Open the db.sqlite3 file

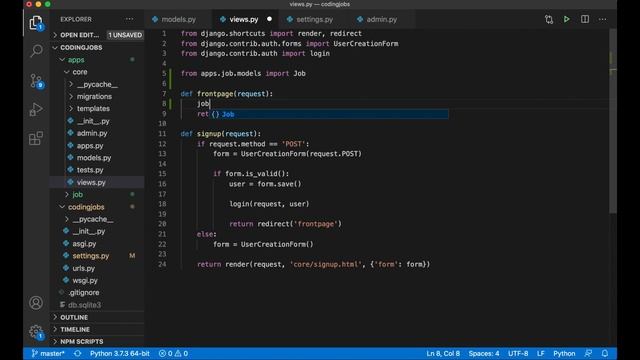[x=84, y=305]
